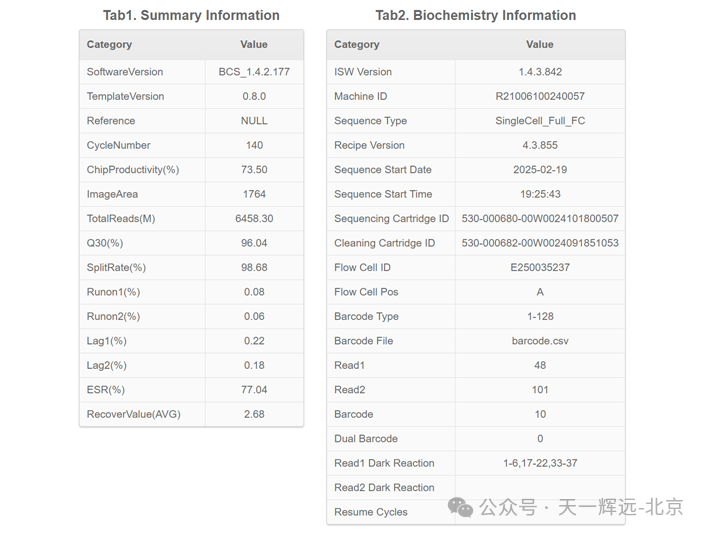
Task: Select the Sequence Start Date 2025-02-19
Action: pyautogui.click(x=540, y=170)
